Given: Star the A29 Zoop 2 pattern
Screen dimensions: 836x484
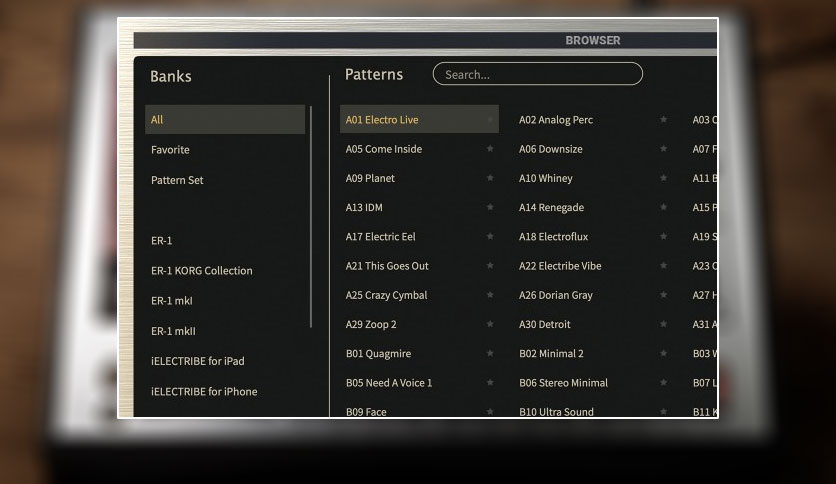Looking at the screenshot, I should click(x=490, y=324).
